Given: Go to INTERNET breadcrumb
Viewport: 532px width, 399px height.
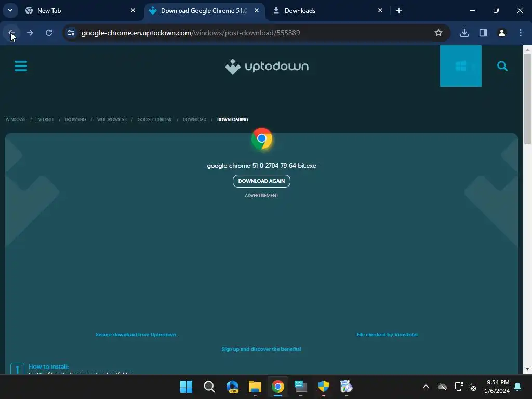Looking at the screenshot, I should pyautogui.click(x=45, y=119).
